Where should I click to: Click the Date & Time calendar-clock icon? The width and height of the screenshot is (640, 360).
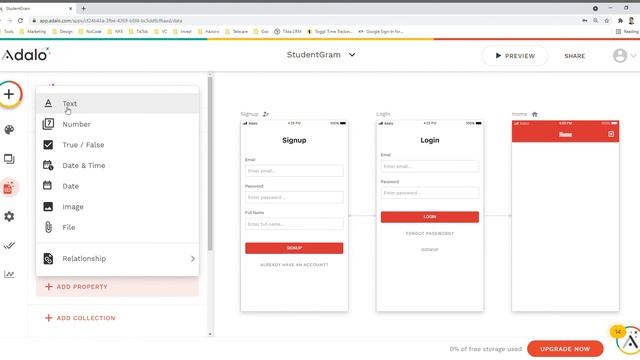(x=48, y=165)
